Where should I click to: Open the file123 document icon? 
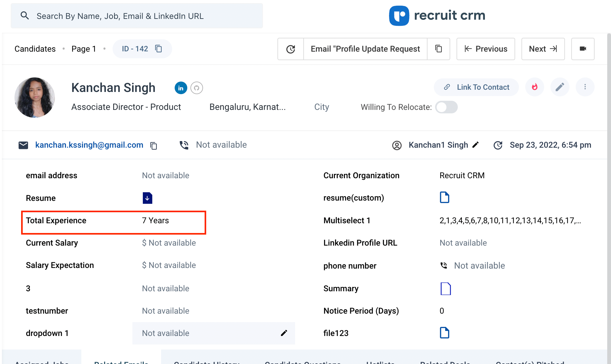[445, 333]
